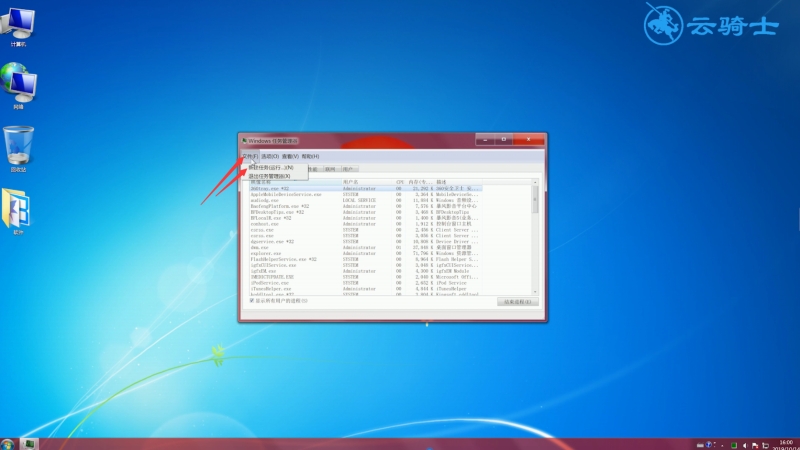Select the BFLocalR.exe *32 process row

pos(365,218)
